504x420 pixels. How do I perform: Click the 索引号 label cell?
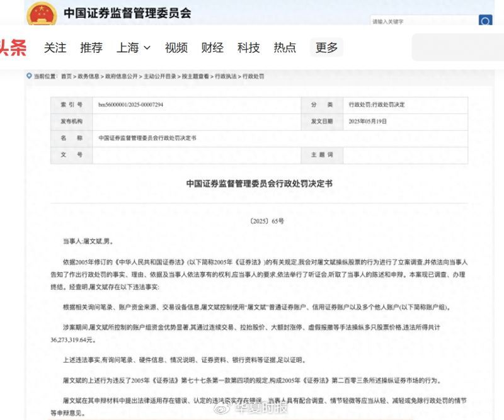coord(72,105)
